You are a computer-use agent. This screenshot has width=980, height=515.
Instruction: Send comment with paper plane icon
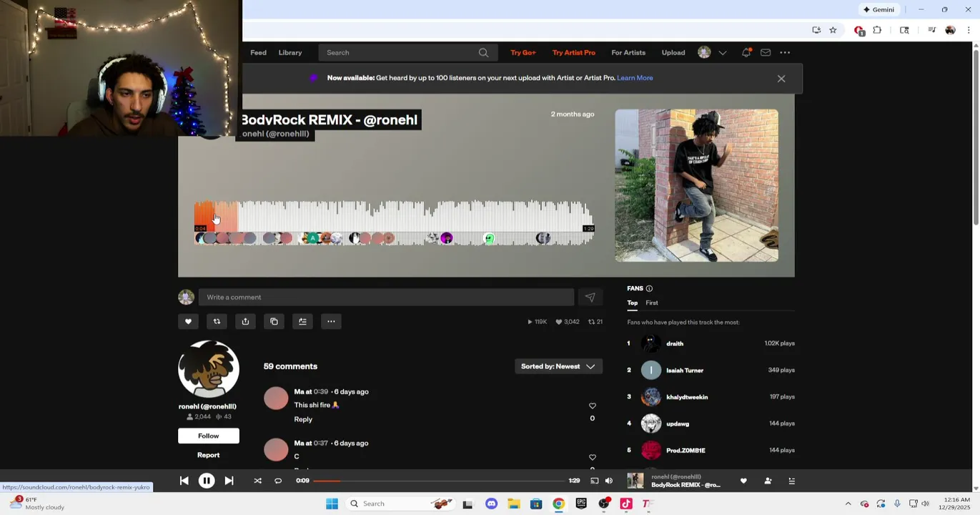590,297
